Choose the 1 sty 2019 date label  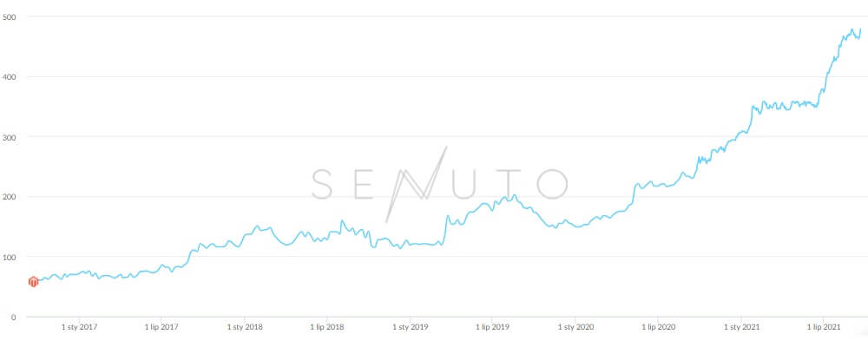[411, 327]
